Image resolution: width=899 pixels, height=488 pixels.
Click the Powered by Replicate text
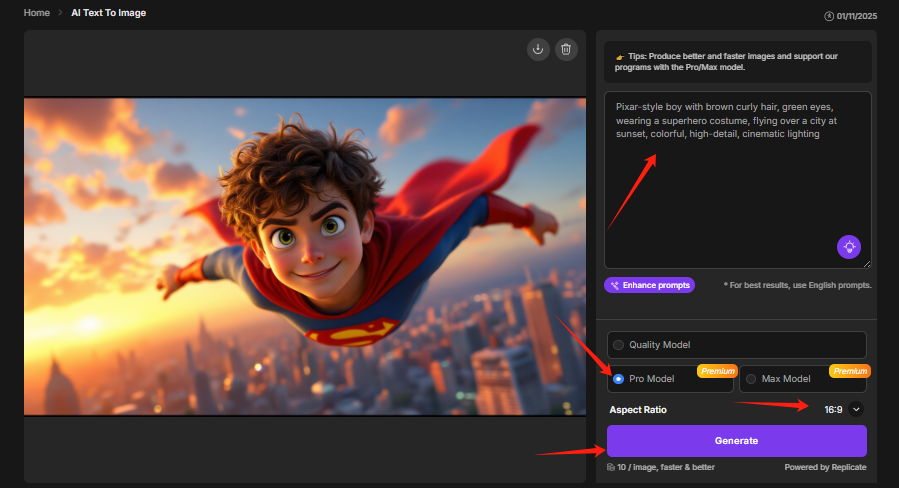(x=825, y=467)
